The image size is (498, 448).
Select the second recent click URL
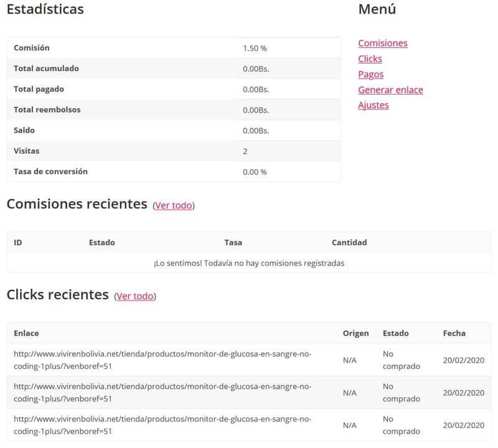(162, 393)
